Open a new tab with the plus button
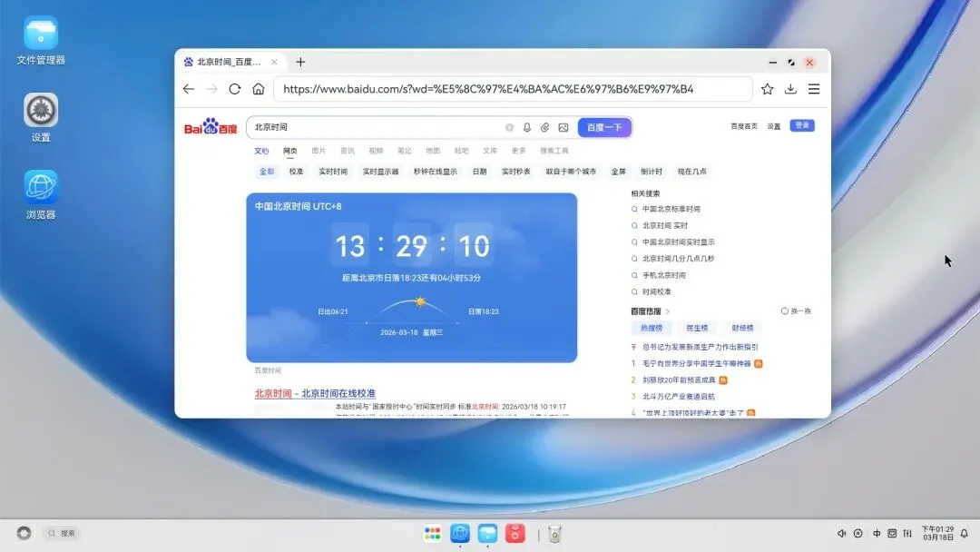The height and width of the screenshot is (552, 980). [x=300, y=62]
